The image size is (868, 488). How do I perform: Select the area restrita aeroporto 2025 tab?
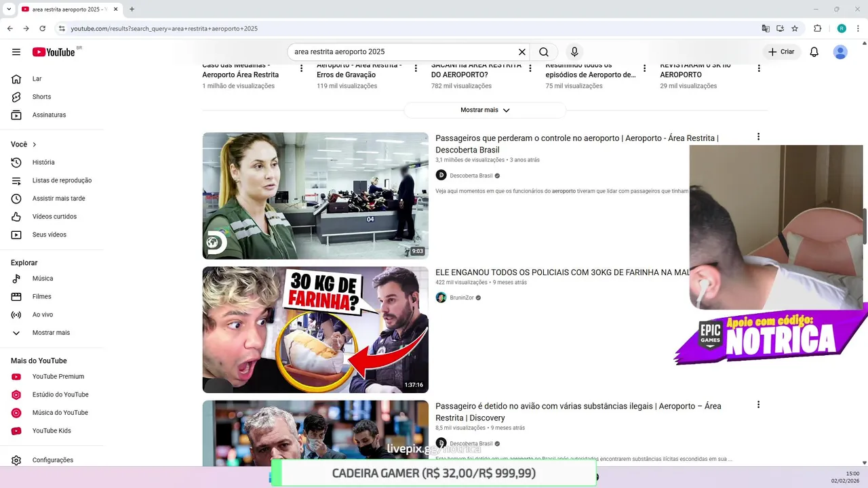click(x=71, y=9)
